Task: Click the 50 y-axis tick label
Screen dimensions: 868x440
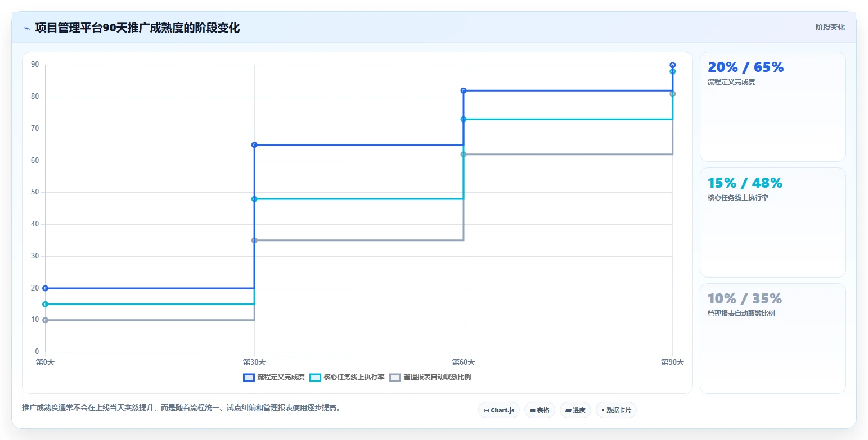Action: tap(35, 192)
